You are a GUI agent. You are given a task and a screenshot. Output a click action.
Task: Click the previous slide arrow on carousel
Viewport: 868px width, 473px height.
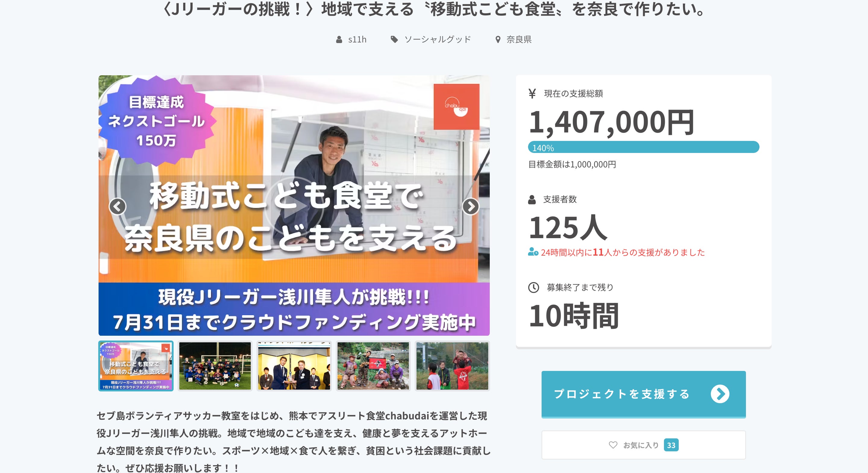tap(118, 207)
